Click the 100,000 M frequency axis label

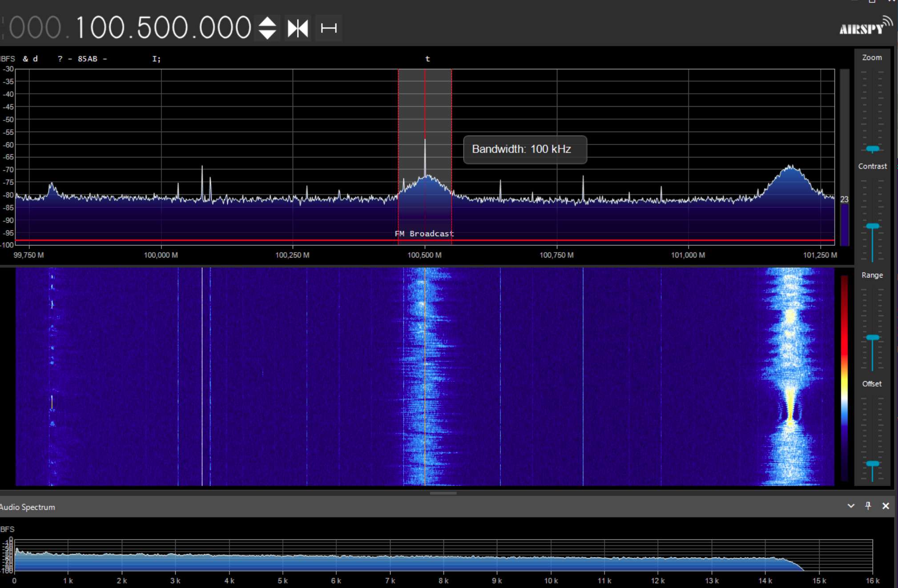coord(161,255)
